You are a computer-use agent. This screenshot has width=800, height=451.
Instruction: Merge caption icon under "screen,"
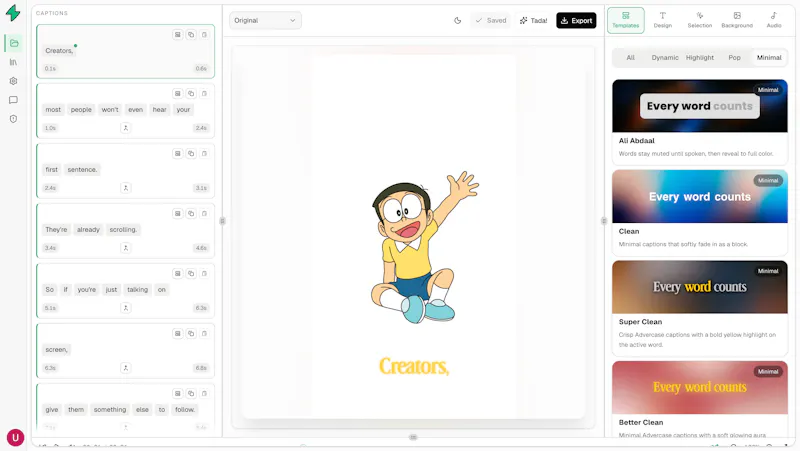click(x=126, y=368)
